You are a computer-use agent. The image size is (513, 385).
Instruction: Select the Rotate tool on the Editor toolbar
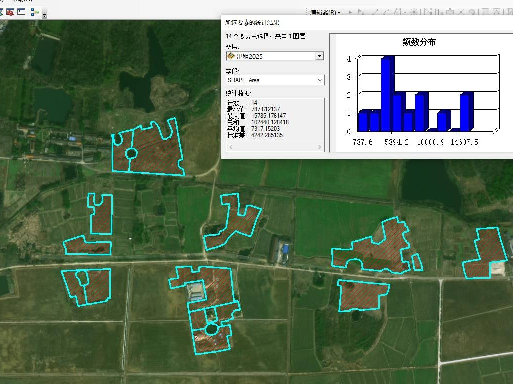[x=472, y=12]
